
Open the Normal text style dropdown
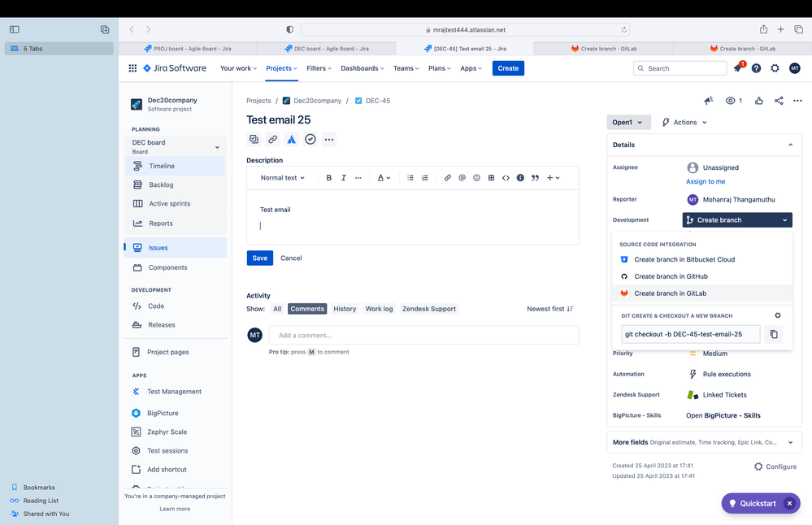[282, 178]
